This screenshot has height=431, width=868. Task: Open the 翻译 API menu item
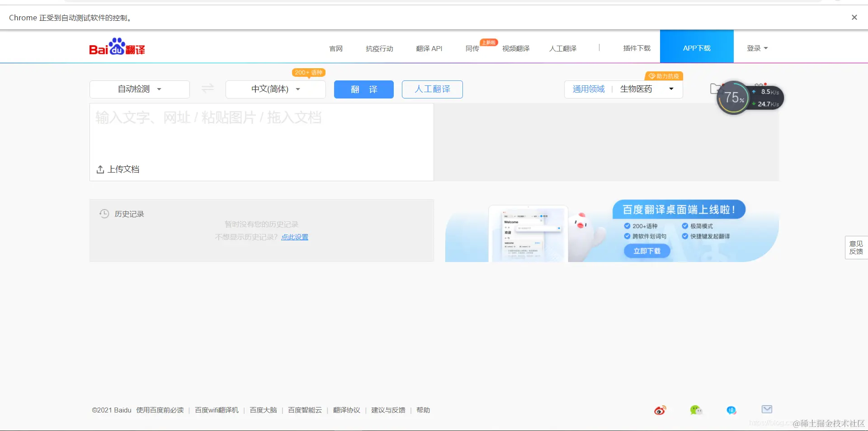pos(429,48)
